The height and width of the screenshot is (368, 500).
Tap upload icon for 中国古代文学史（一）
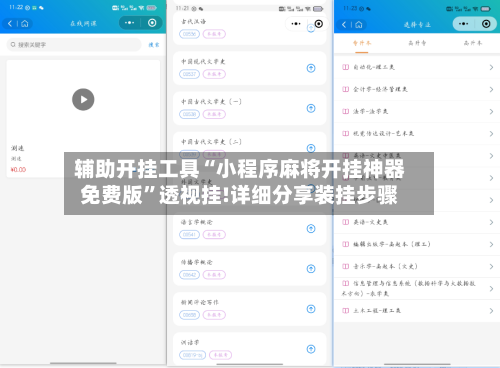(x=311, y=108)
